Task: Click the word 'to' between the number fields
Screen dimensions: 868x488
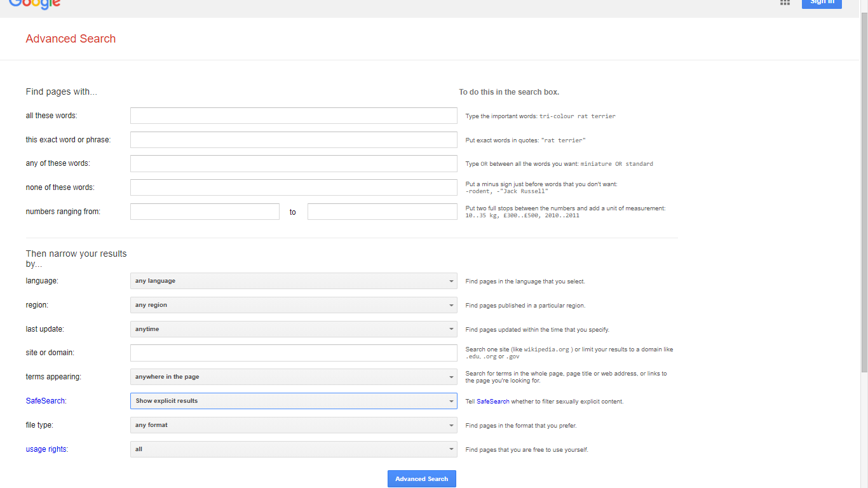Action: [293, 212]
